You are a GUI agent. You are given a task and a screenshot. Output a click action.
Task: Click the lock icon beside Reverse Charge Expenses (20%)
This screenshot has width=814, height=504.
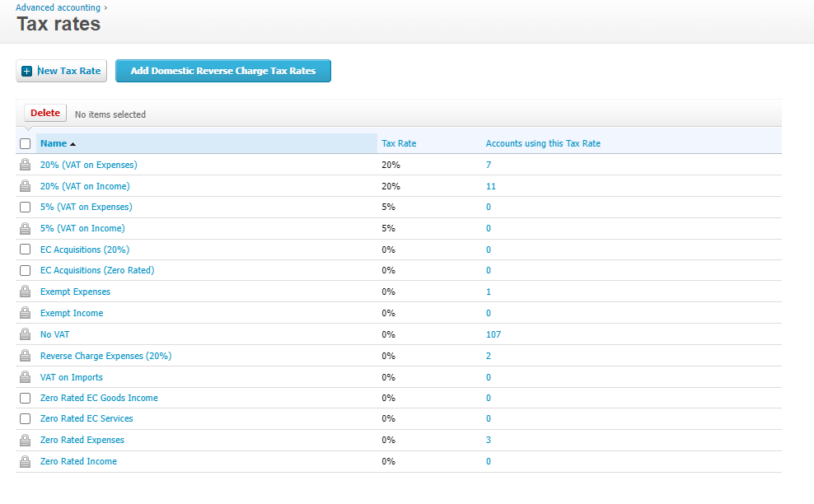pos(25,356)
